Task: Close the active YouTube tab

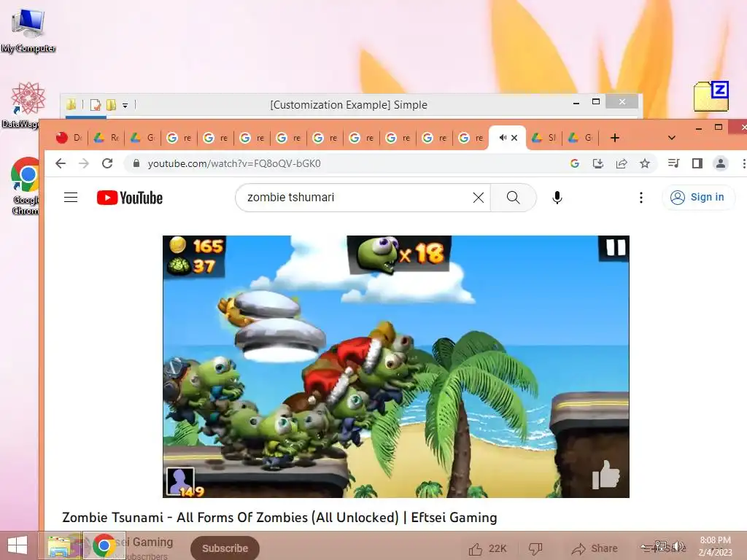Action: [x=514, y=138]
